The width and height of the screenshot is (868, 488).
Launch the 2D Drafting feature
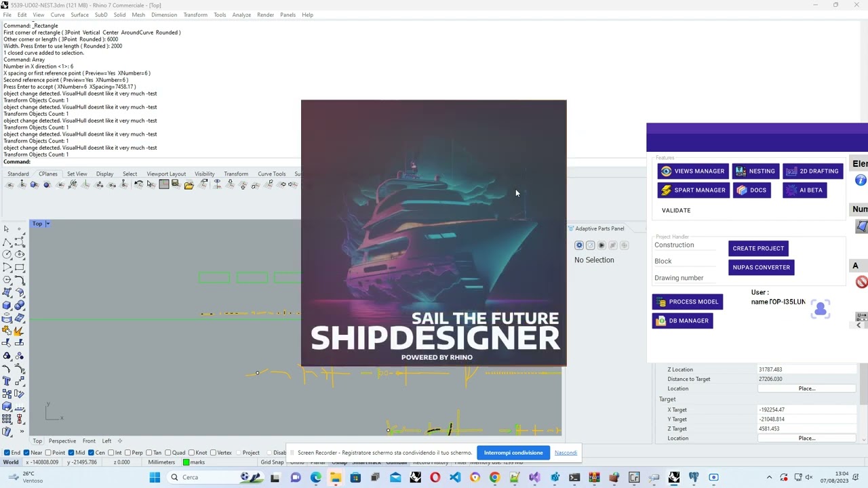coord(812,171)
